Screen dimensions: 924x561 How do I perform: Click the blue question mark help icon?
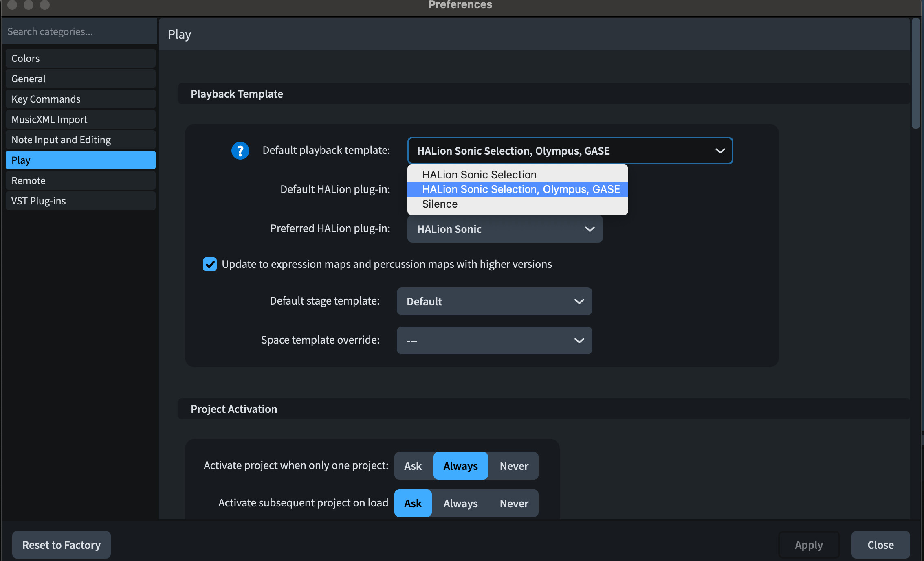240,151
